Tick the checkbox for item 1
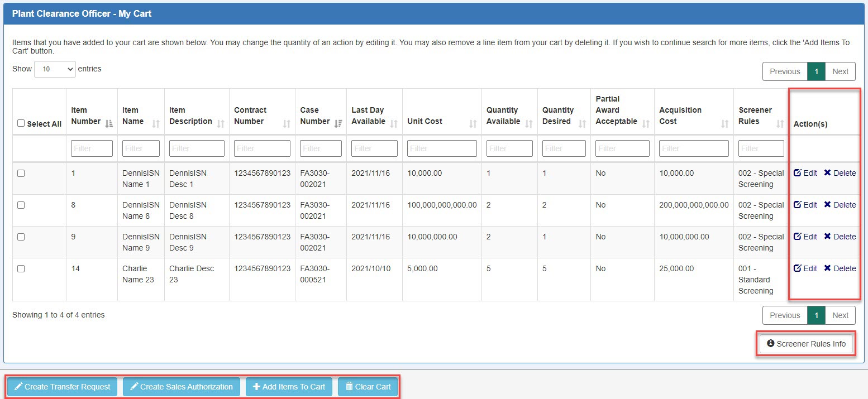868x399 pixels. (x=21, y=174)
